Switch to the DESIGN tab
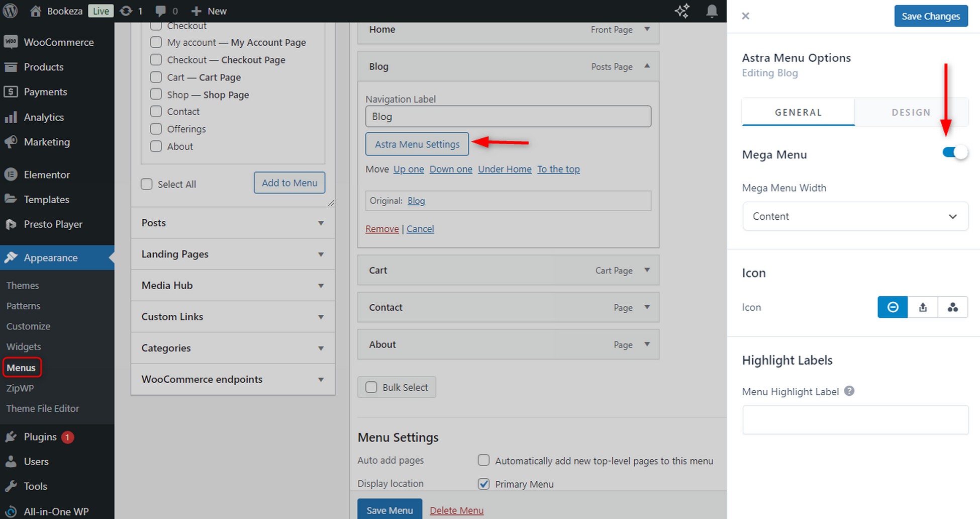The height and width of the screenshot is (519, 980). [911, 112]
